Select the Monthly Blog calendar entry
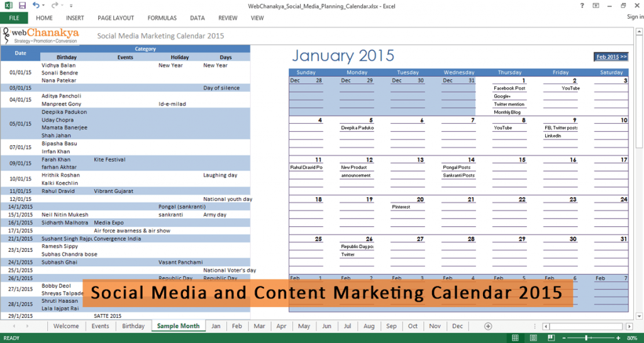The height and width of the screenshot is (343, 644). 508,112
